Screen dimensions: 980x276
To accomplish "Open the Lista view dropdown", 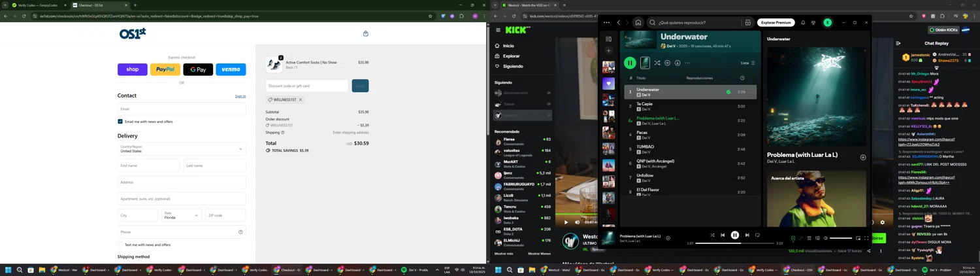I will tap(748, 63).
